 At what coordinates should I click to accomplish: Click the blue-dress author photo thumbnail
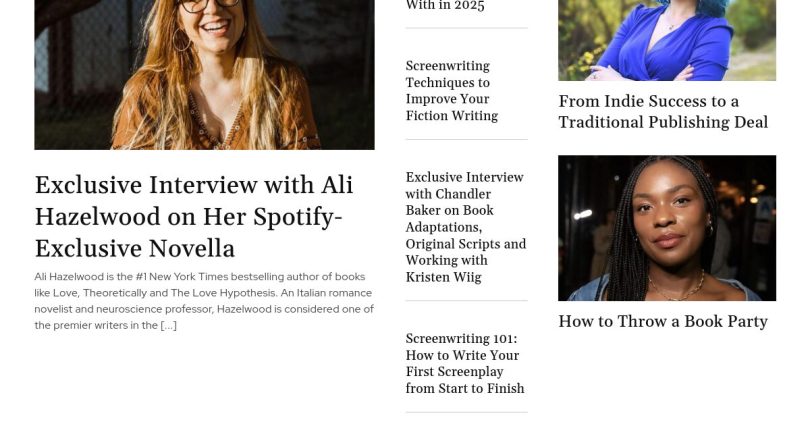(x=667, y=40)
